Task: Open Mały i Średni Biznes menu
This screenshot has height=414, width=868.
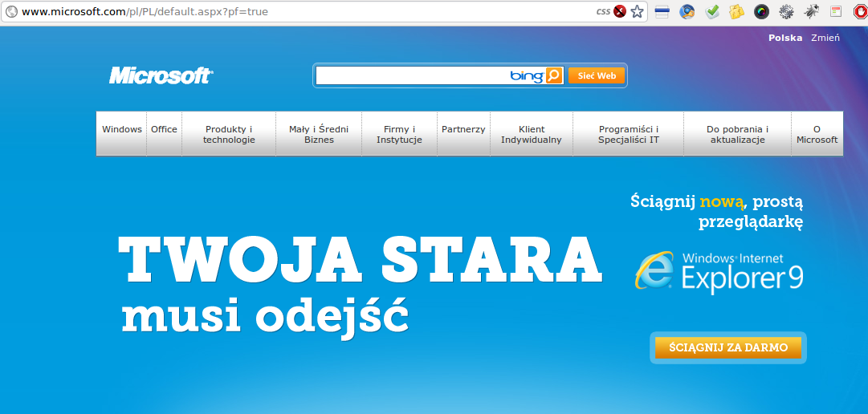Action: pos(319,133)
